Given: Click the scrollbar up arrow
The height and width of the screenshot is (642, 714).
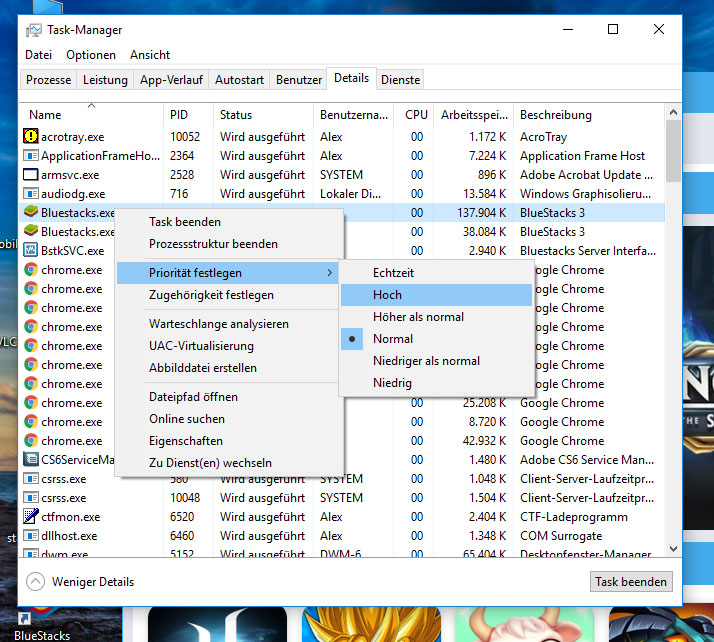Looking at the screenshot, I should click(x=673, y=112).
